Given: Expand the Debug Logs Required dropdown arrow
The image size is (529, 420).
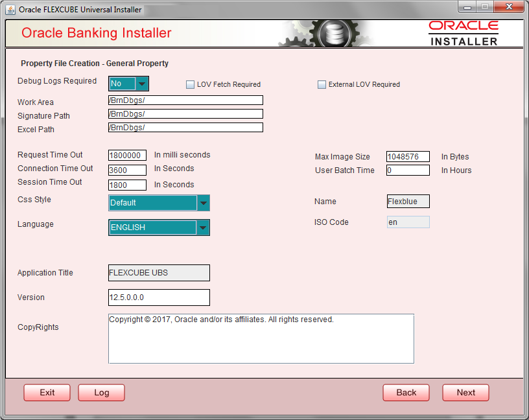Looking at the screenshot, I should coord(143,84).
